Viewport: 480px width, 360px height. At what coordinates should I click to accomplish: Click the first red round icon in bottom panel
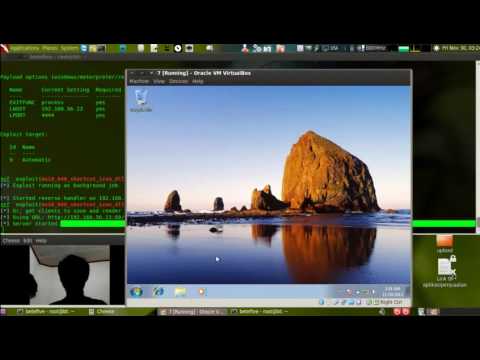(x=397, y=312)
